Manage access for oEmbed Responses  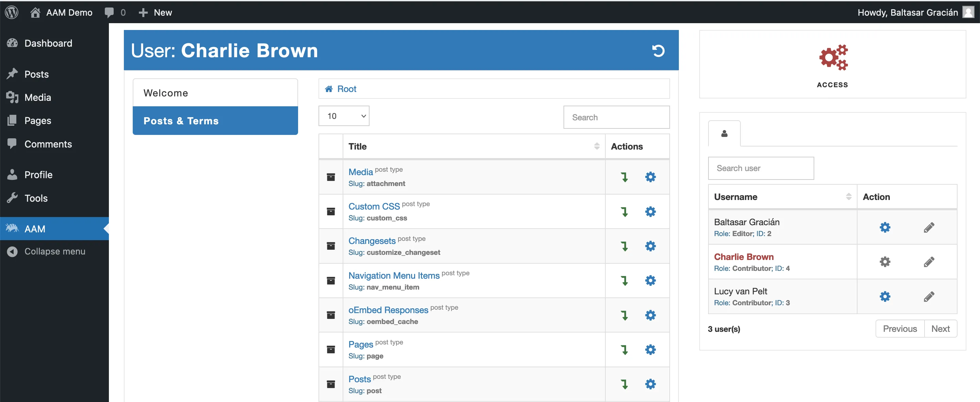650,315
